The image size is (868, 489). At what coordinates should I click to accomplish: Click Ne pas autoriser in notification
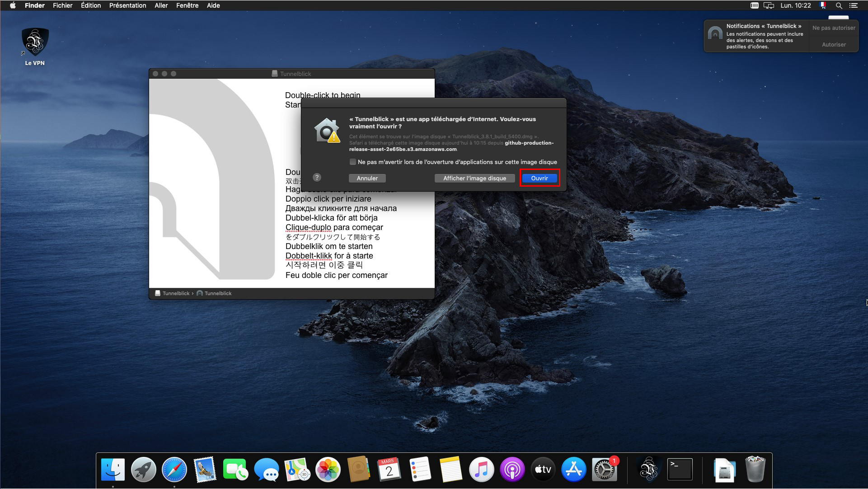tap(834, 28)
